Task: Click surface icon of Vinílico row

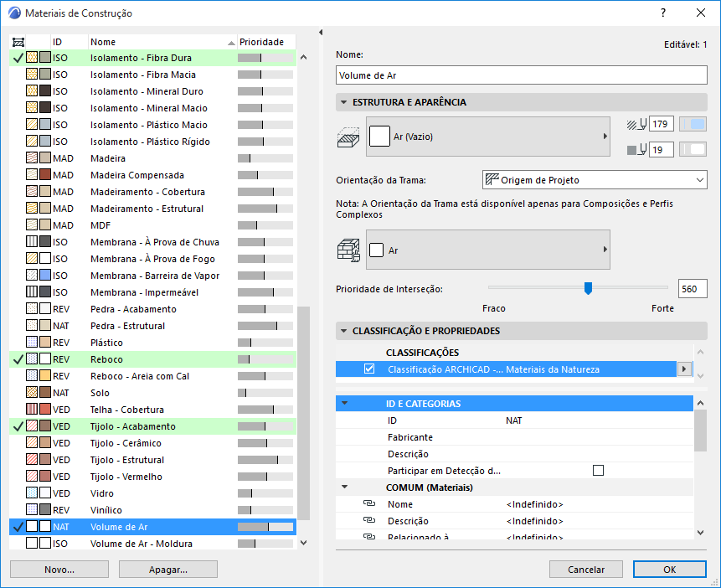Action: [x=45, y=510]
